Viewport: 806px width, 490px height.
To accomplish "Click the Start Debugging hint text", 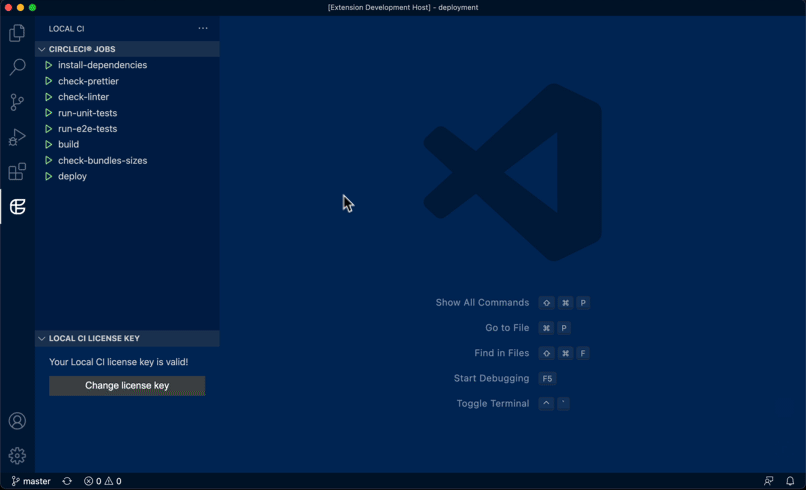I will 491,378.
